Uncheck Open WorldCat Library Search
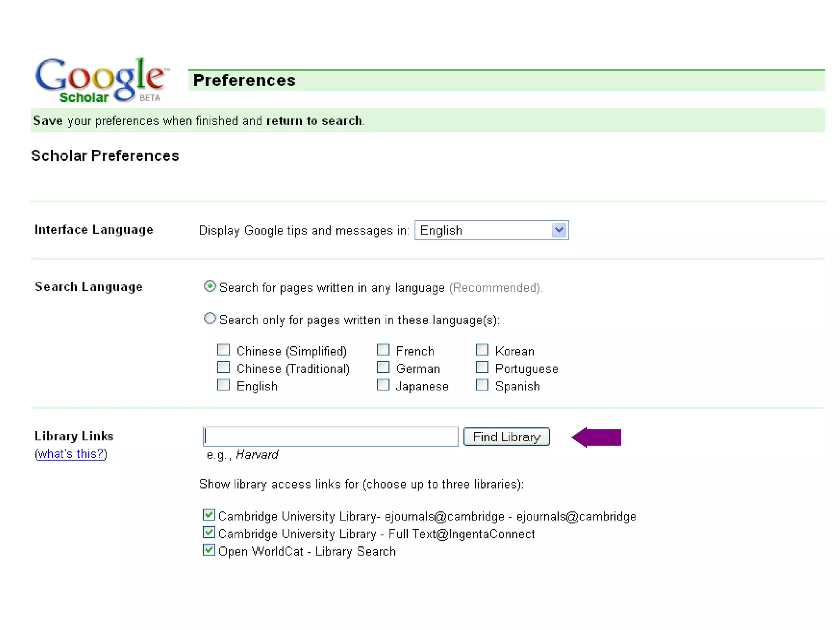Viewport: 840px width, 630px height. 209,550
